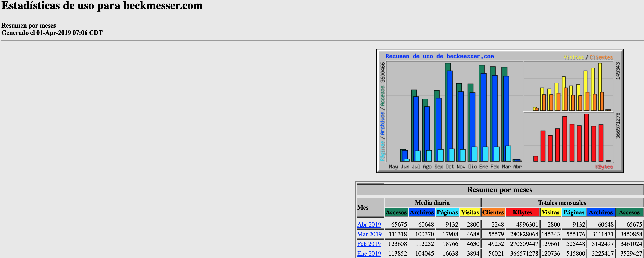Click the Media diaria group header
644x258 pixels.
[x=432, y=203]
